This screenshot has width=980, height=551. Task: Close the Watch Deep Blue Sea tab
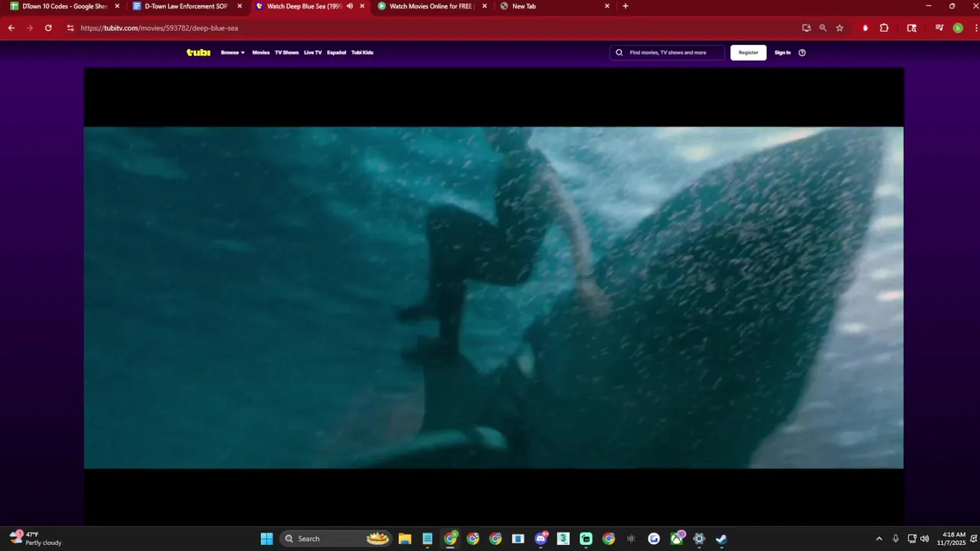(x=362, y=6)
